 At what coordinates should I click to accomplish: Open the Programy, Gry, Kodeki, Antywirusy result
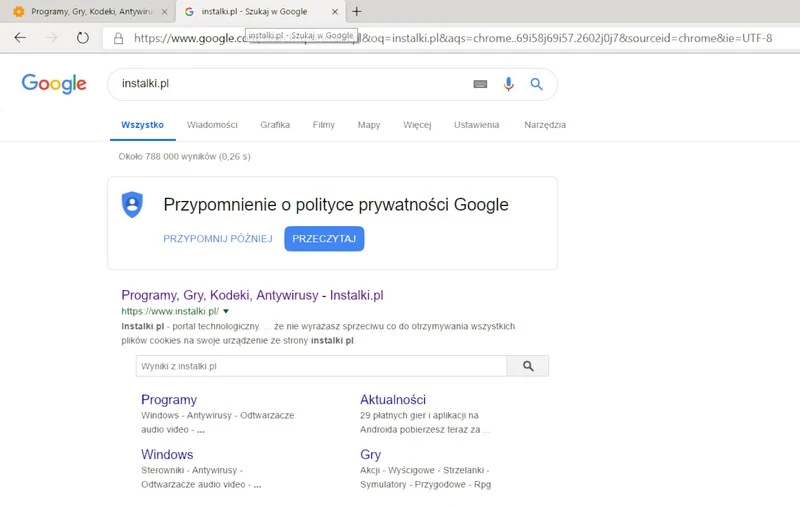[252, 295]
